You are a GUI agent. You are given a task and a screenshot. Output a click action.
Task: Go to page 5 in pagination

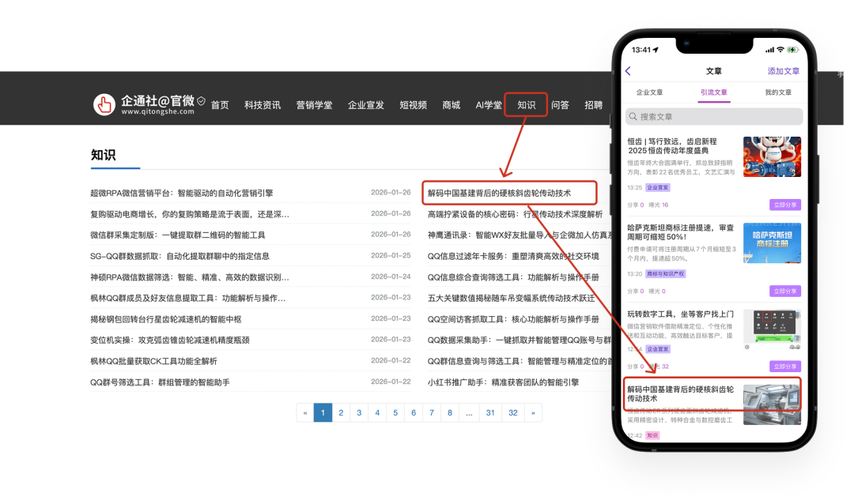395,412
